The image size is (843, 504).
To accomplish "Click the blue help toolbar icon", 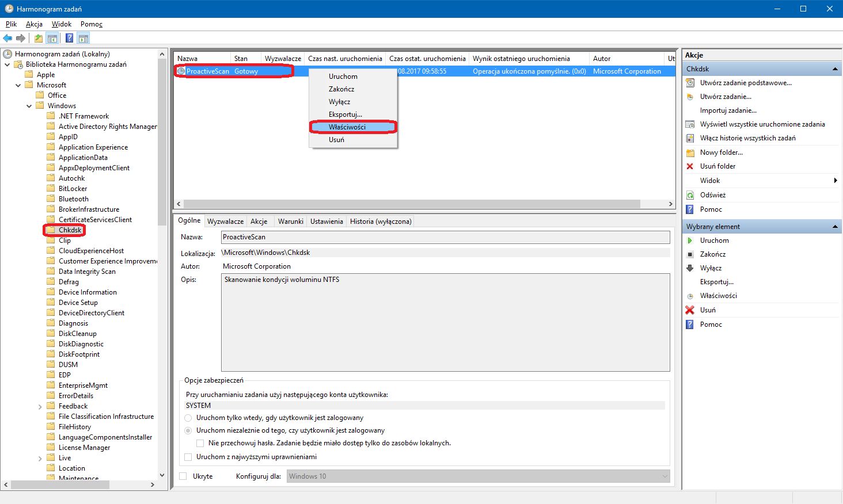I will [x=69, y=39].
